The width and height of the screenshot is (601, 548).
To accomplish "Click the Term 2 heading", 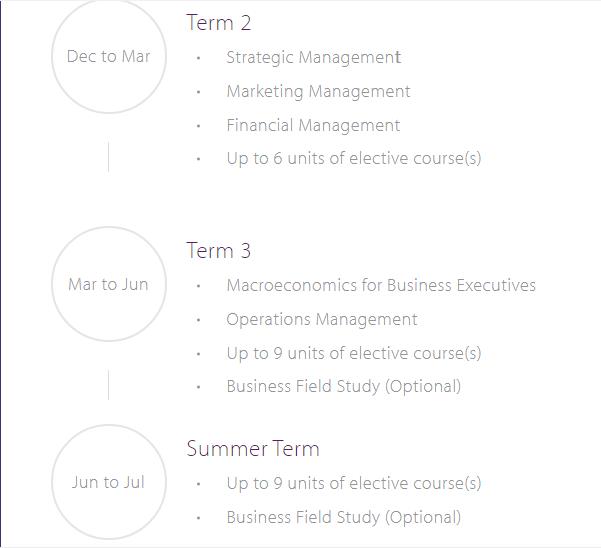I will point(218,23).
